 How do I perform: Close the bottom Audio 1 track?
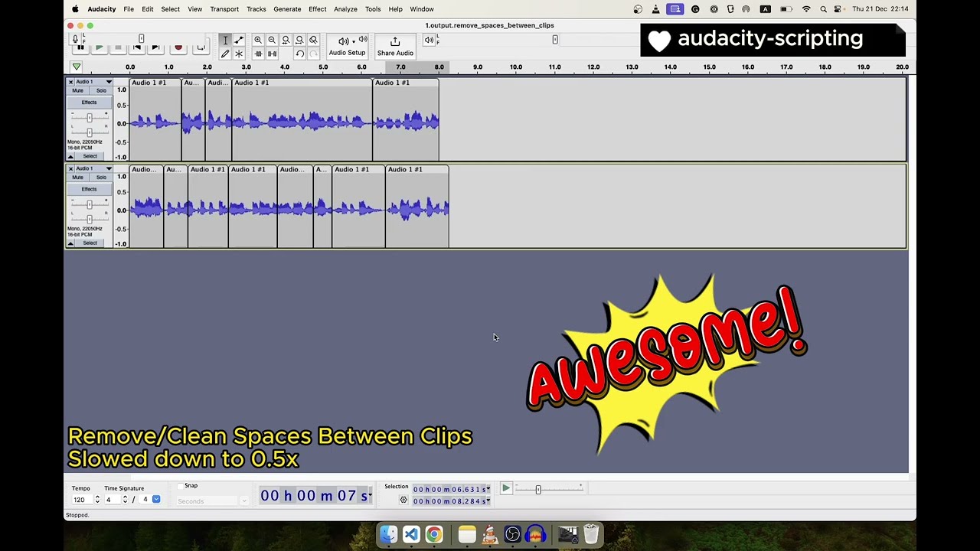[x=70, y=168]
